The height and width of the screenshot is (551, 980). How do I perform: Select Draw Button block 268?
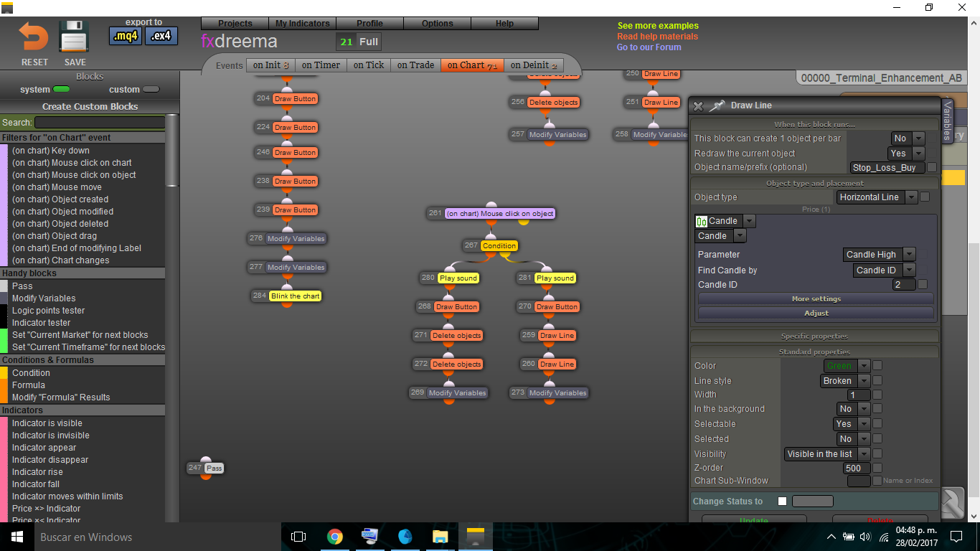click(x=456, y=306)
